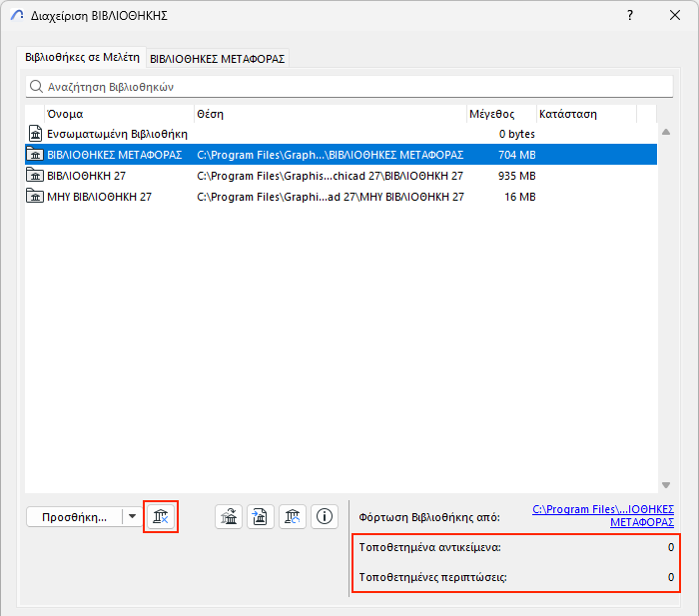Click the Προσθήκη... button
This screenshot has height=616, width=699.
pos(74,517)
